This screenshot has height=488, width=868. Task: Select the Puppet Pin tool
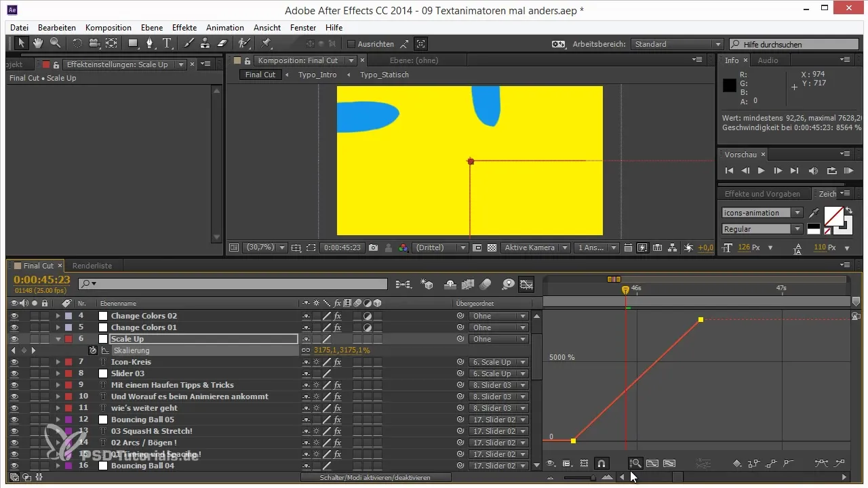(265, 43)
